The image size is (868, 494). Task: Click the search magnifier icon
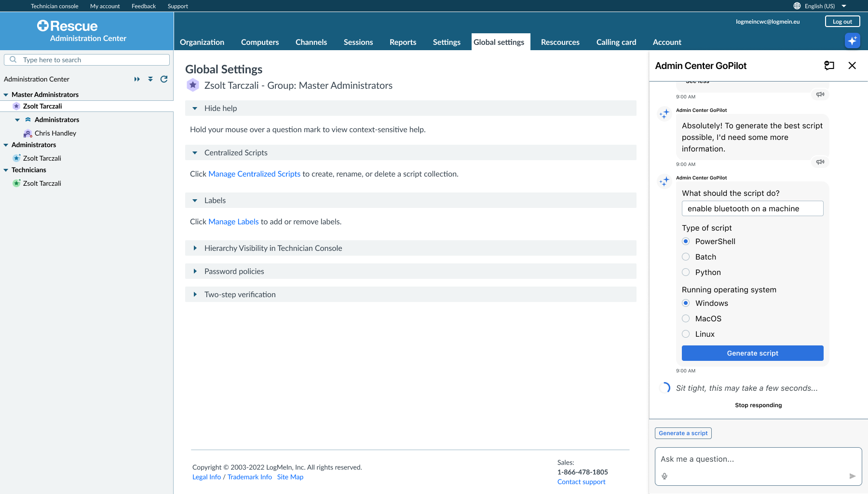(13, 59)
